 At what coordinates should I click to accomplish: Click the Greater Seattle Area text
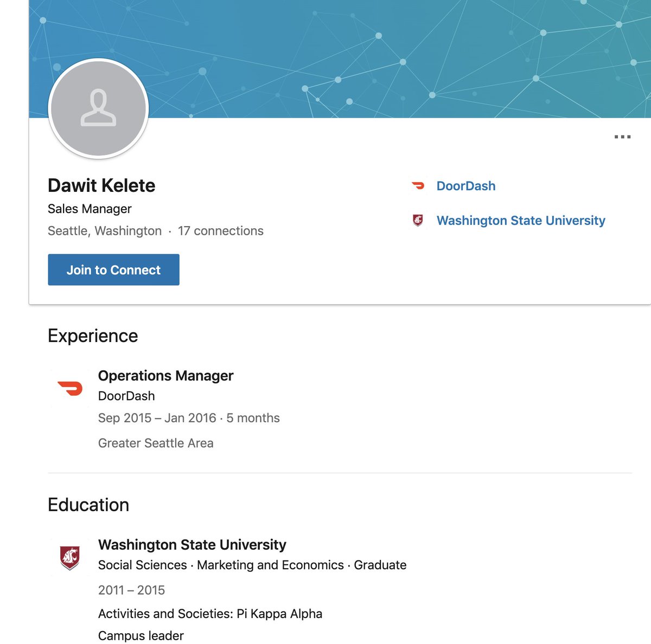pos(156,443)
